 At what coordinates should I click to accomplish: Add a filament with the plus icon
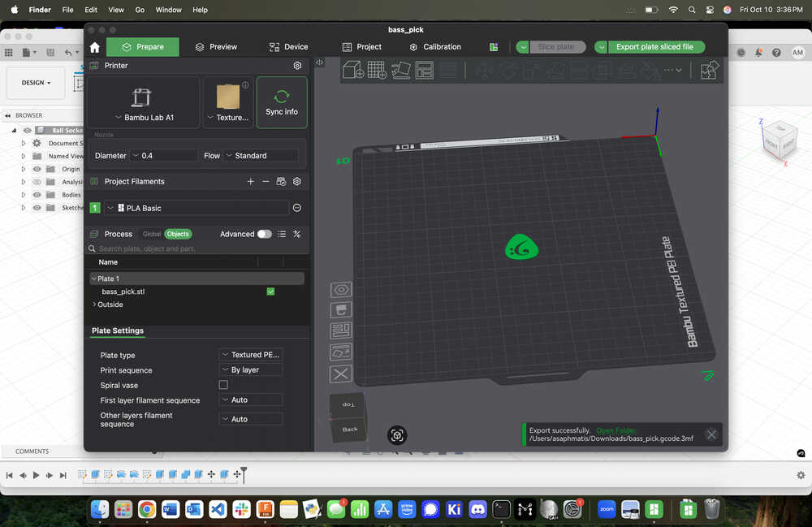click(x=251, y=182)
